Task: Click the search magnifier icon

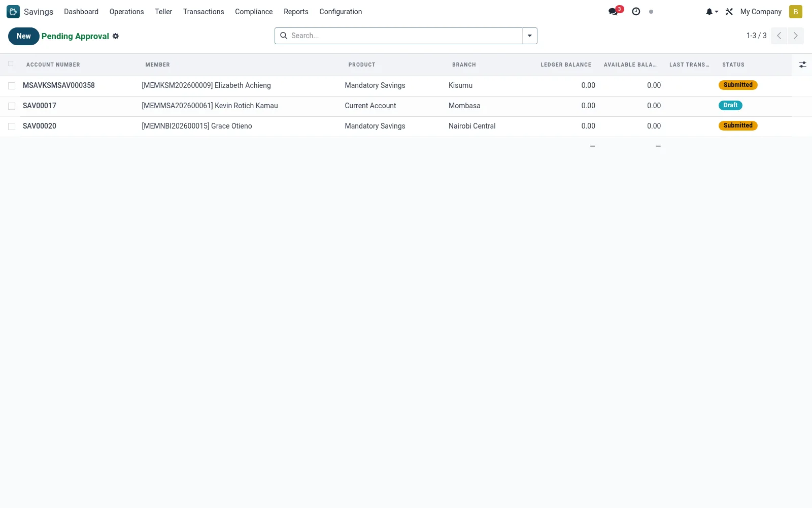Action: coord(284,36)
